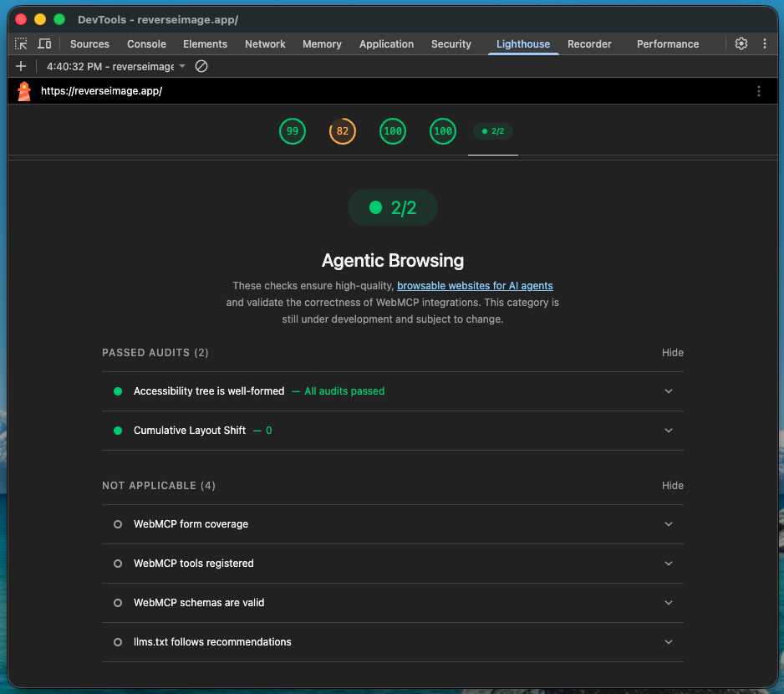784x694 pixels.
Task: Expand WebMCP tools registered audit
Action: (393, 564)
